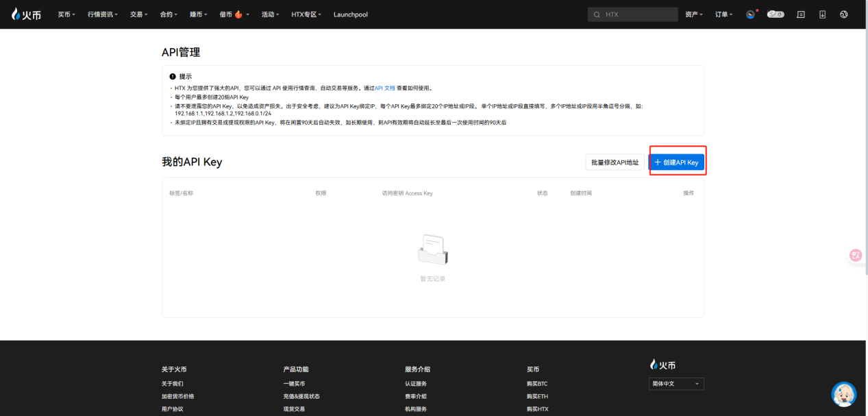868x416 pixels.
Task: Click the 一键买币 footer link
Action: click(294, 384)
